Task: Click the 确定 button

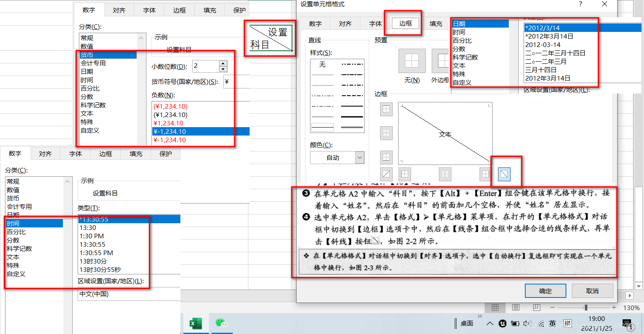Action: coord(545,291)
